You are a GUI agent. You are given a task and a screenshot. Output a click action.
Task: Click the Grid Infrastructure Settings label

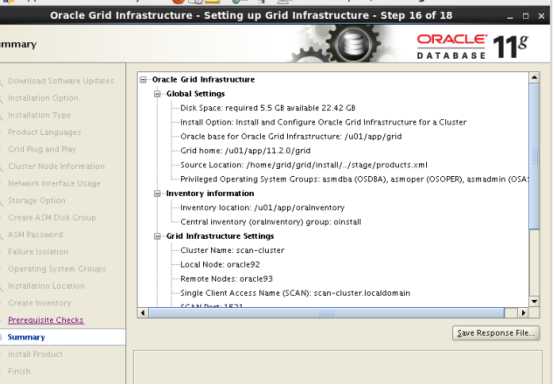click(x=220, y=236)
